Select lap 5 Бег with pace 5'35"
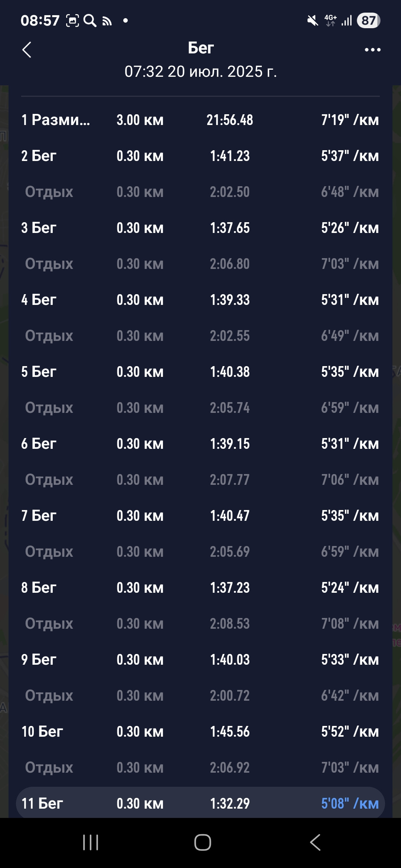The image size is (401, 868). (x=200, y=372)
